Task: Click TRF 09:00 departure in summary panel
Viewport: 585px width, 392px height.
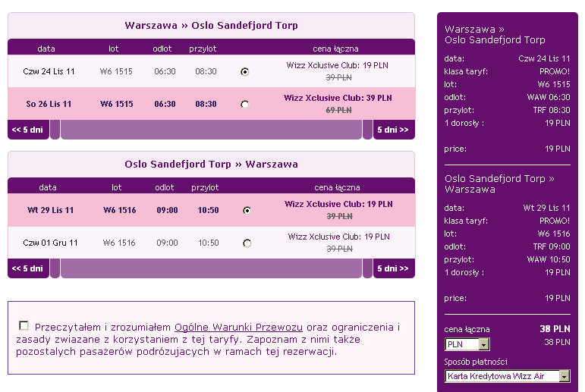Action: coord(552,246)
